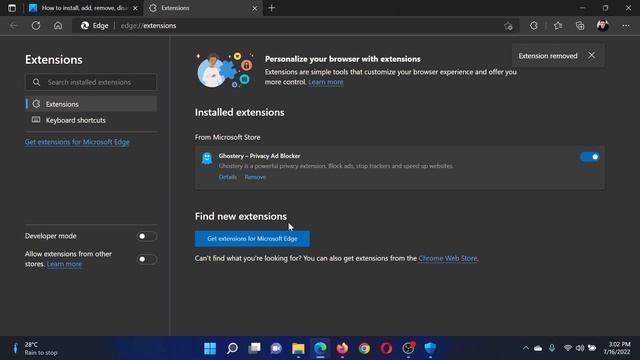The height and width of the screenshot is (360, 640).
Task: Open a new tab with plus button
Action: (x=271, y=8)
